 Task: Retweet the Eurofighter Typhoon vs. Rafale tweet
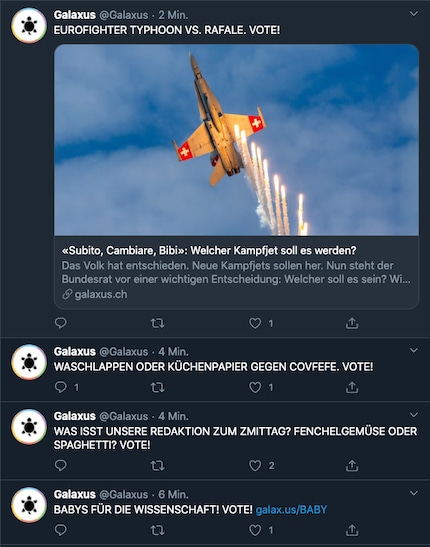157,323
